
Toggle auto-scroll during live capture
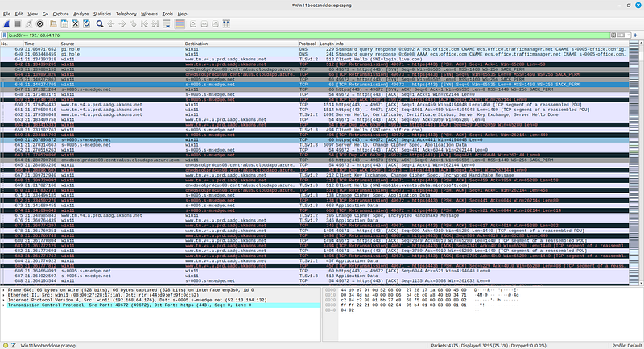[x=167, y=24]
